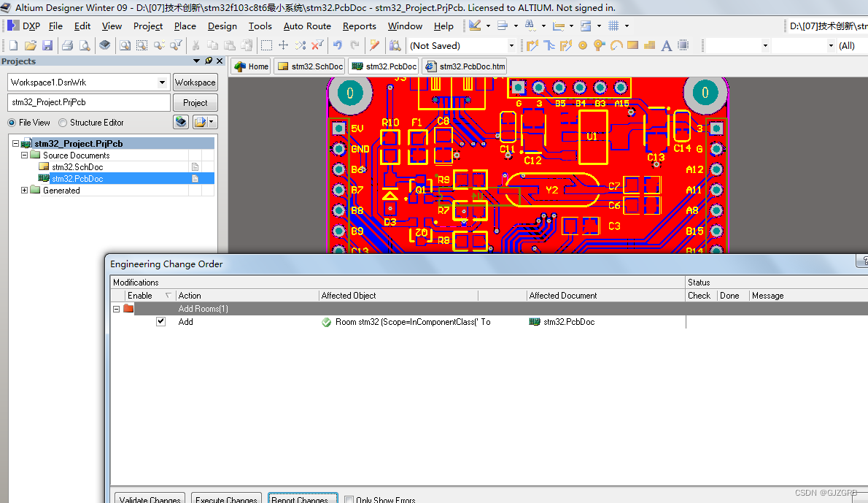
Task: Click Report Changes button
Action: (303, 498)
